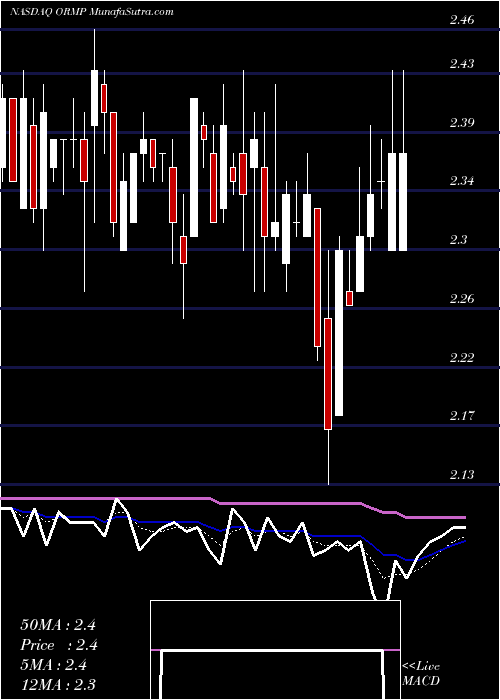Click the 50MA : 2.4 readout
Screen dimensions: 500x700
tap(58, 625)
